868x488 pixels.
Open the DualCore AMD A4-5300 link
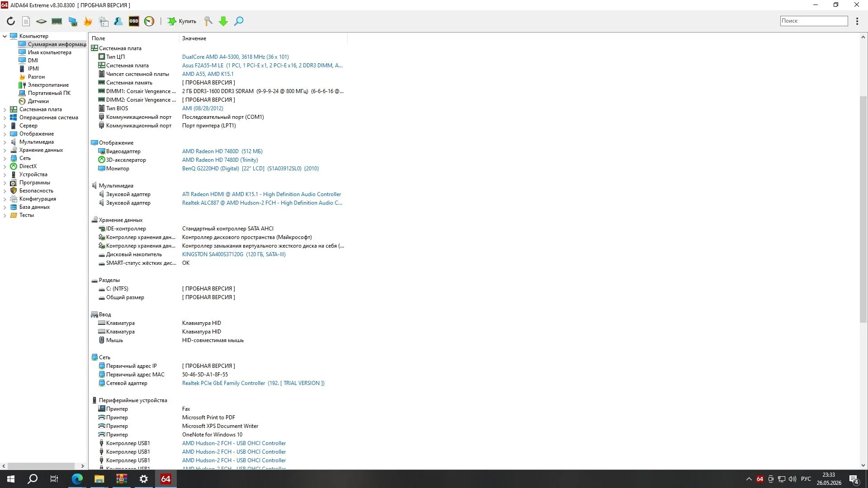[235, 57]
